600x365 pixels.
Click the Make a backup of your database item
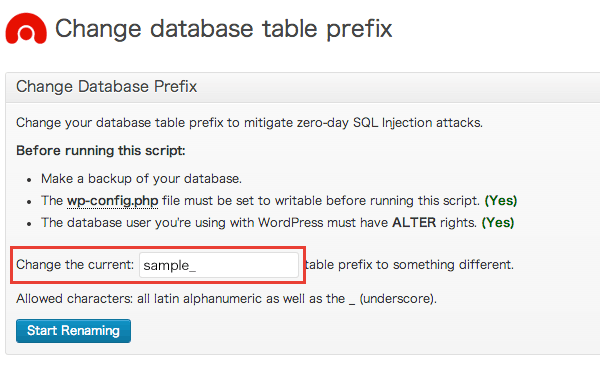tap(141, 179)
